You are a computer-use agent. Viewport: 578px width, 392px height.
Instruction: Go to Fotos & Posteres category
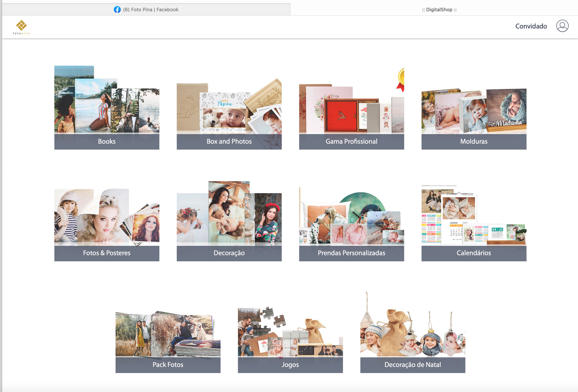(x=107, y=253)
